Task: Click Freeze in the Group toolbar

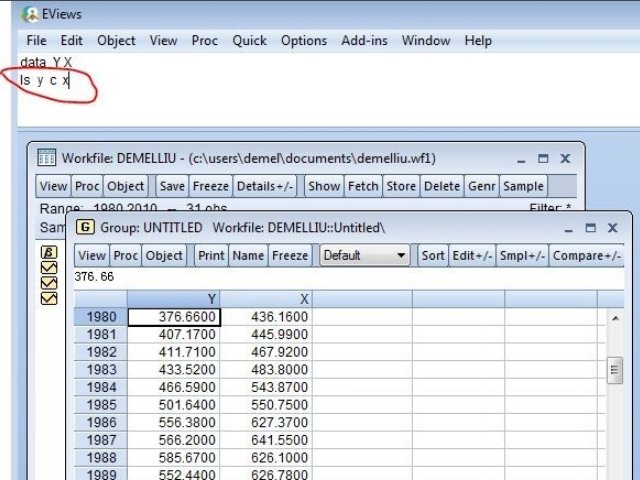Action: [x=290, y=256]
